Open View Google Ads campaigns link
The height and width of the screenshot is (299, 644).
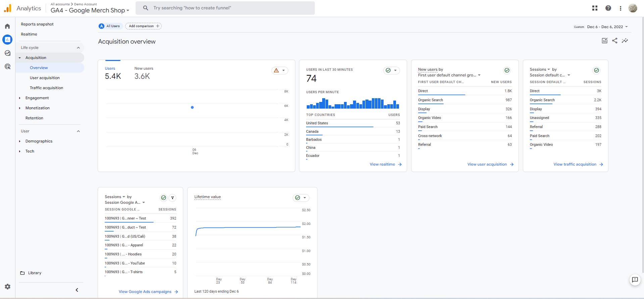[x=148, y=292]
